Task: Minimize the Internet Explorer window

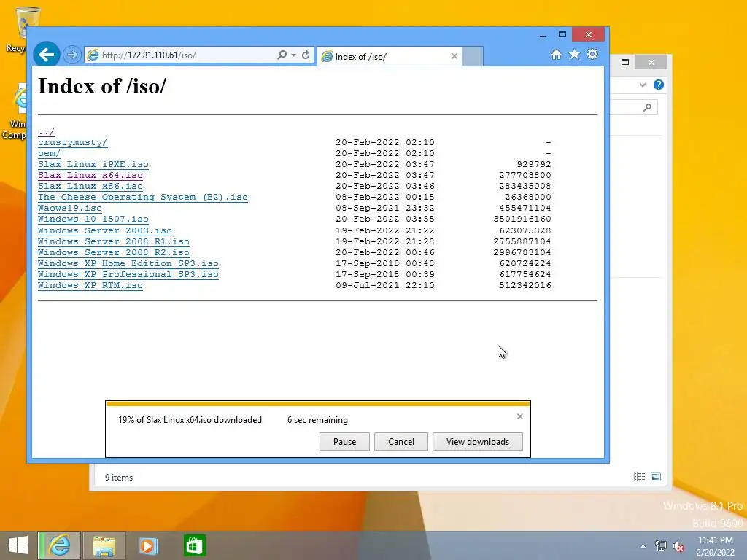Action: [x=542, y=35]
